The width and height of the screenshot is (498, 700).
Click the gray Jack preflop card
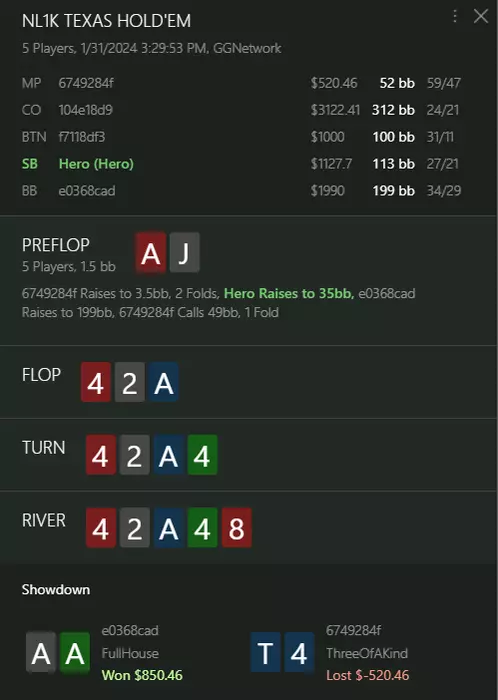(184, 253)
